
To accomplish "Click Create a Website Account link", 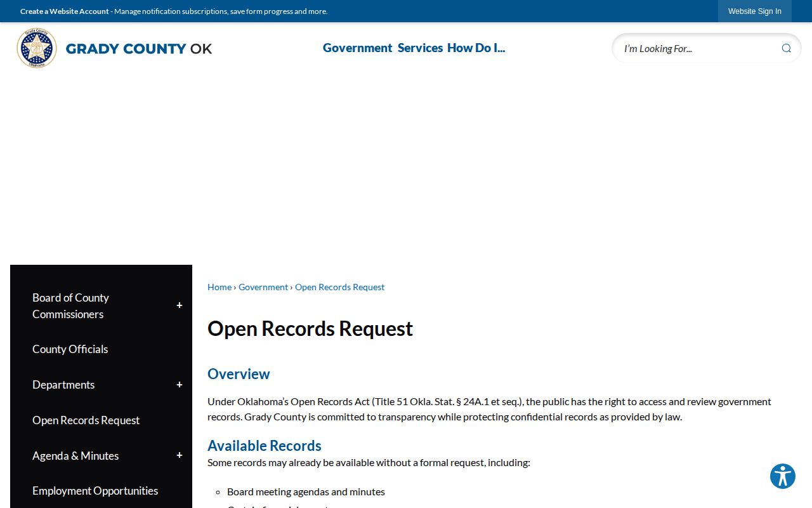I will coord(65,11).
